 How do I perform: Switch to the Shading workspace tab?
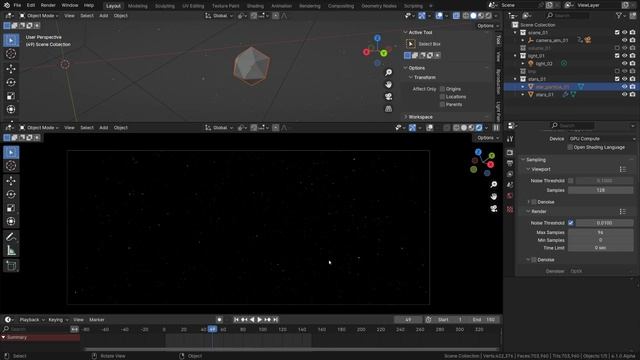(255, 6)
